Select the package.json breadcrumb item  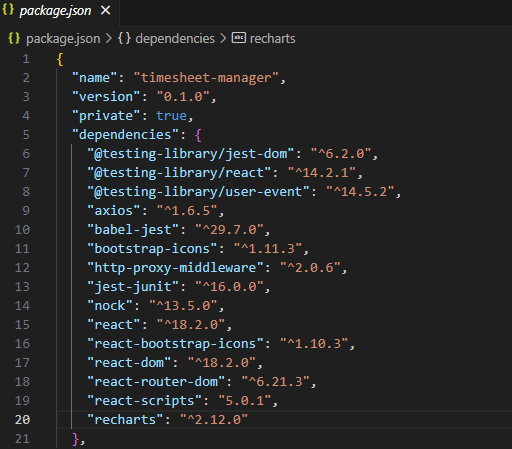(x=63, y=39)
